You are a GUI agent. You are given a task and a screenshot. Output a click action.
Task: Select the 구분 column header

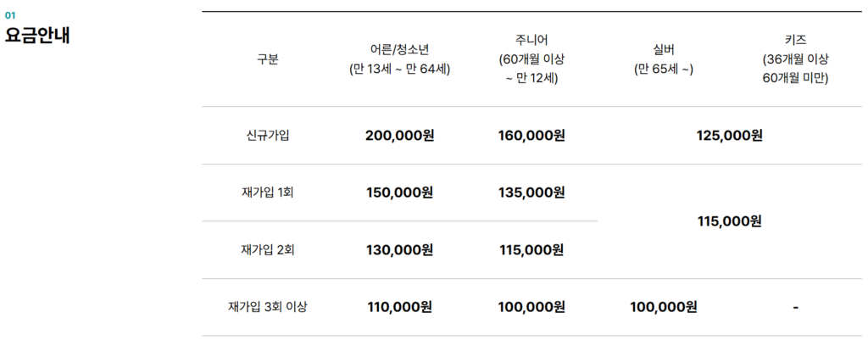pyautogui.click(x=268, y=59)
